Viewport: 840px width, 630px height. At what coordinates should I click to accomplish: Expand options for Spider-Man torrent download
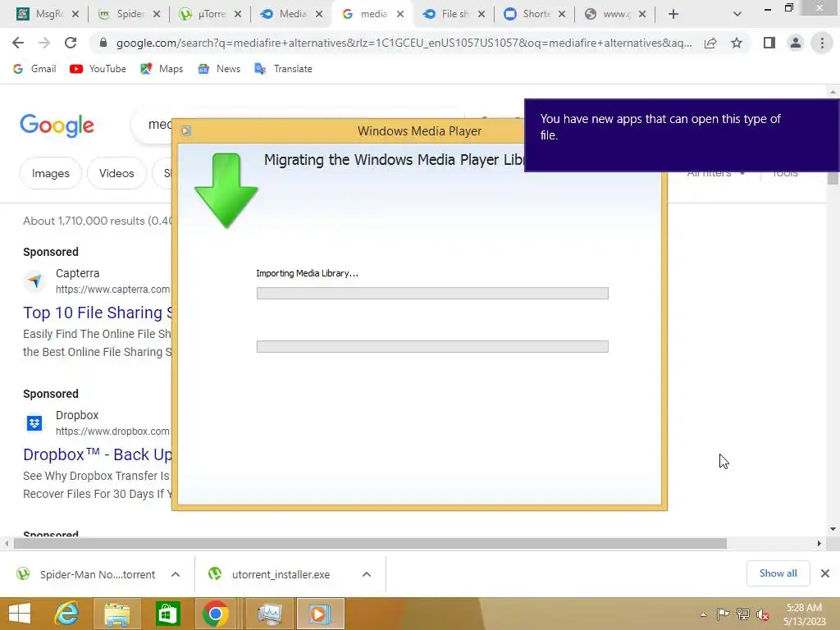(x=176, y=574)
